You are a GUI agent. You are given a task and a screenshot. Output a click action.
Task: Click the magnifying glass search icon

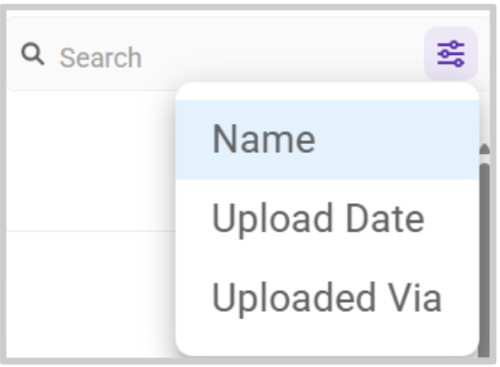click(33, 54)
